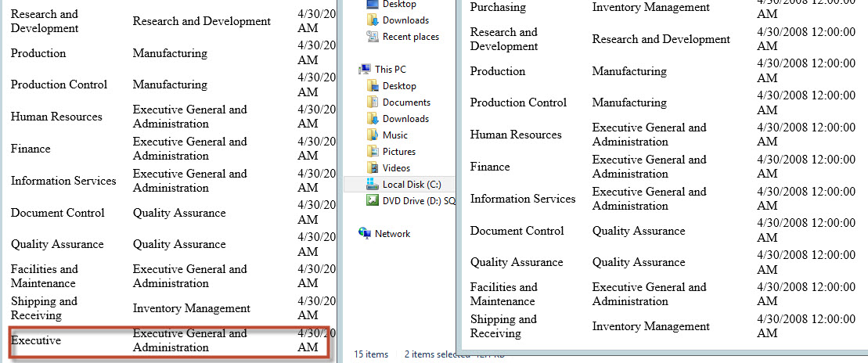This screenshot has height=363, width=868.
Task: Select Information Services in the left table
Action: [63, 181]
